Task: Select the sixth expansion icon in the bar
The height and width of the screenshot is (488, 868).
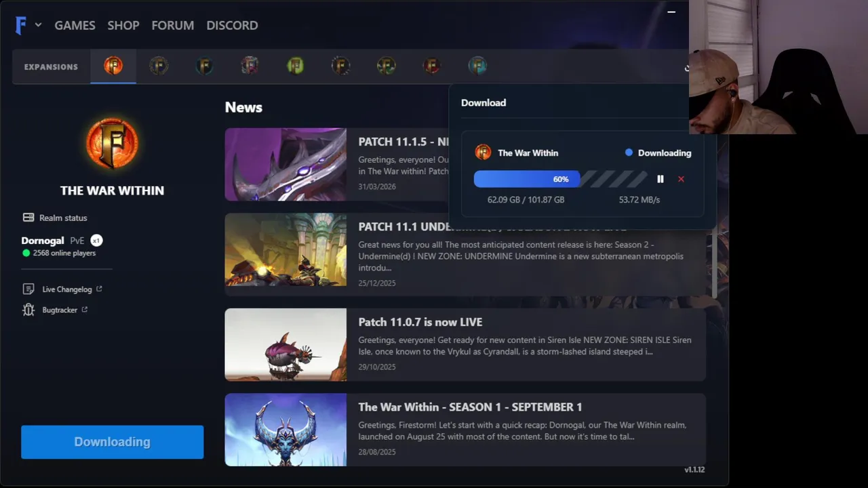Action: [340, 66]
